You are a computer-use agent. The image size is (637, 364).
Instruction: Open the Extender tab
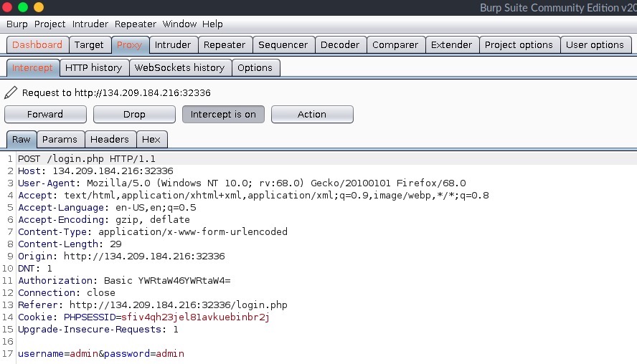451,44
